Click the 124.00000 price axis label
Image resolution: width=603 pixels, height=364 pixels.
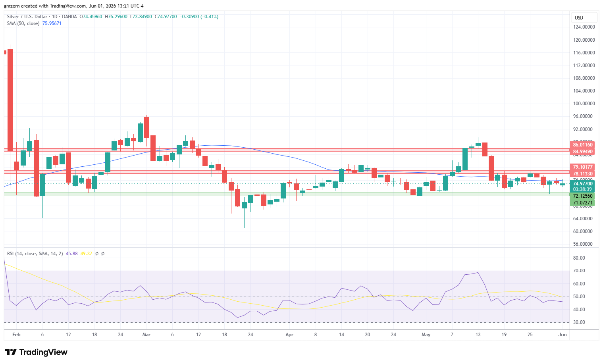[584, 27]
